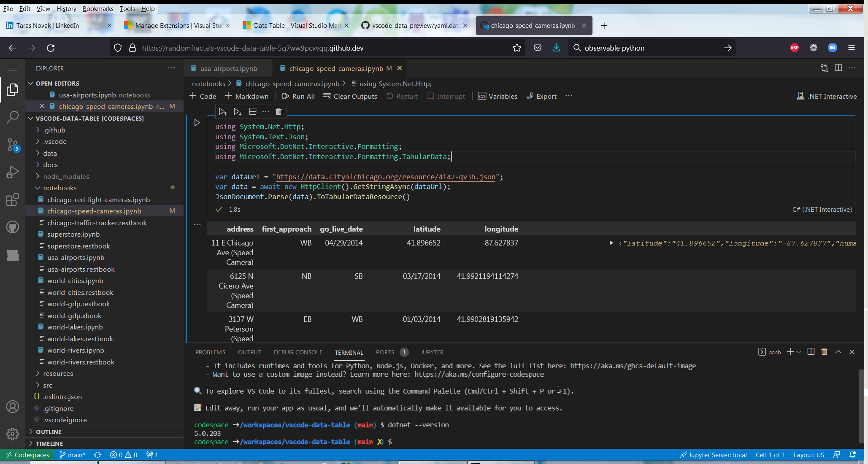Select the .NET Interactive kernel
Viewport: 868px width, 464px height.
827,96
